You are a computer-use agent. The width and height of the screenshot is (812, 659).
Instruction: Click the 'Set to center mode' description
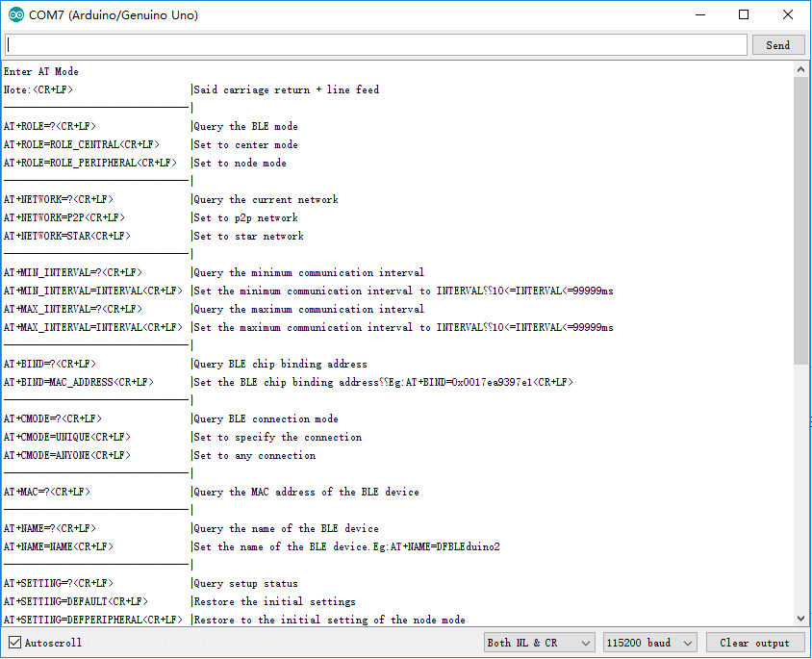pyautogui.click(x=246, y=144)
